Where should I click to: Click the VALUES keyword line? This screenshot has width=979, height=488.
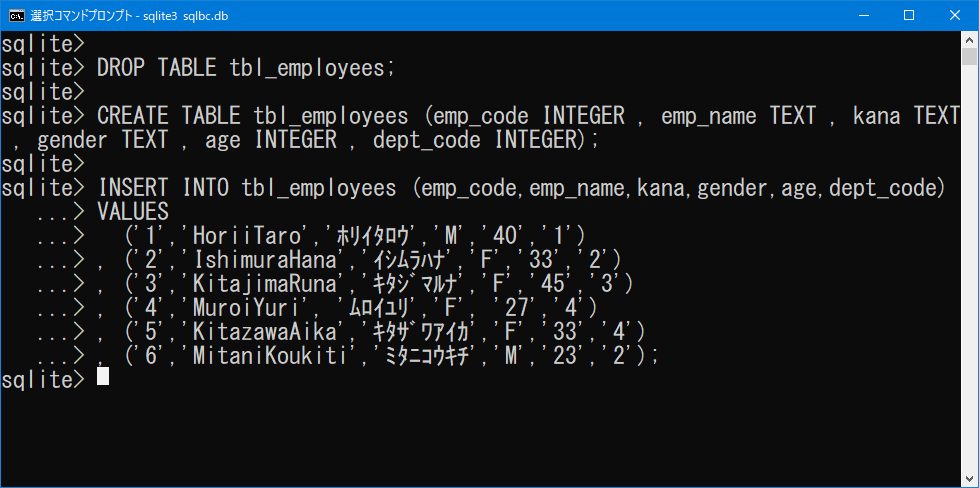[133, 212]
